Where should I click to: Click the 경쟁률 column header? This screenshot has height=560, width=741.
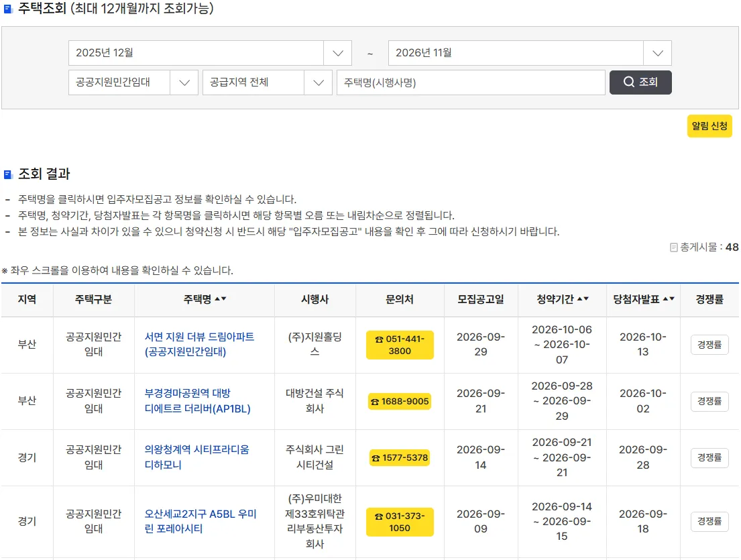pyautogui.click(x=709, y=299)
